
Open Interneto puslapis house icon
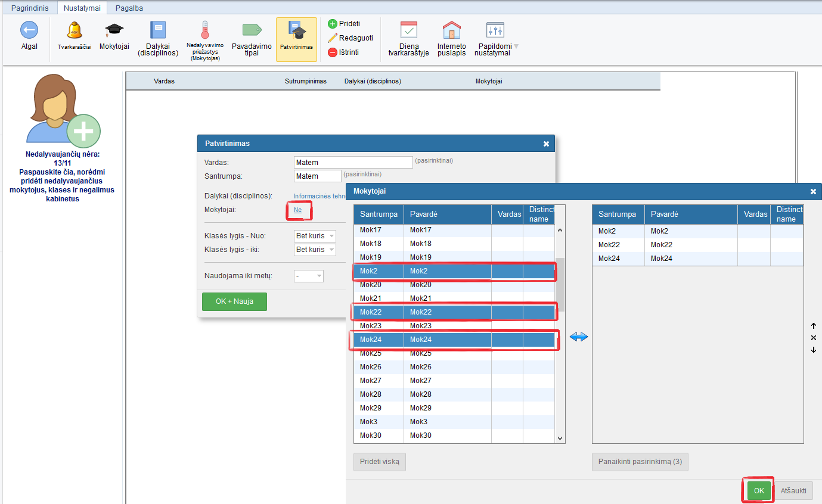[452, 30]
